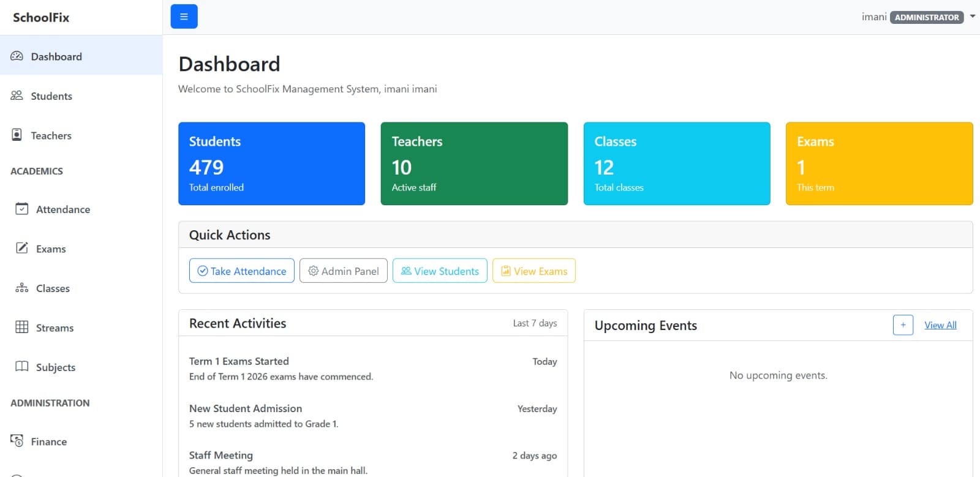The height and width of the screenshot is (477, 980).
Task: Click the New Student Admission activity
Action: point(373,416)
